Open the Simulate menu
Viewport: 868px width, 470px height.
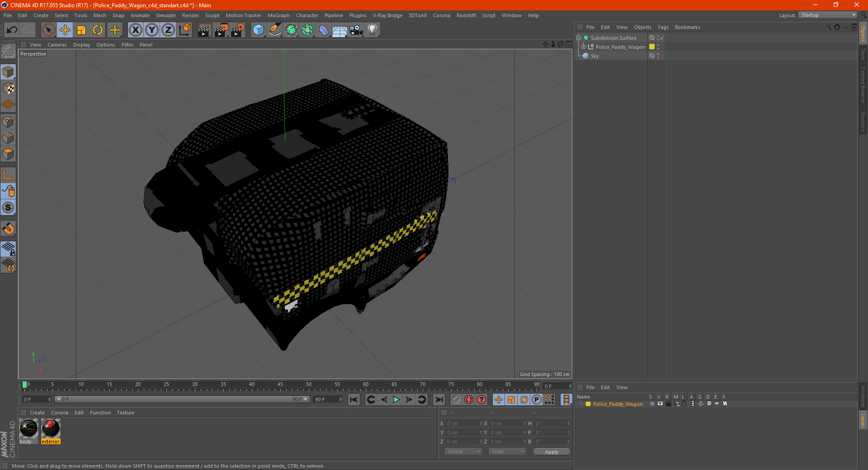(x=166, y=15)
